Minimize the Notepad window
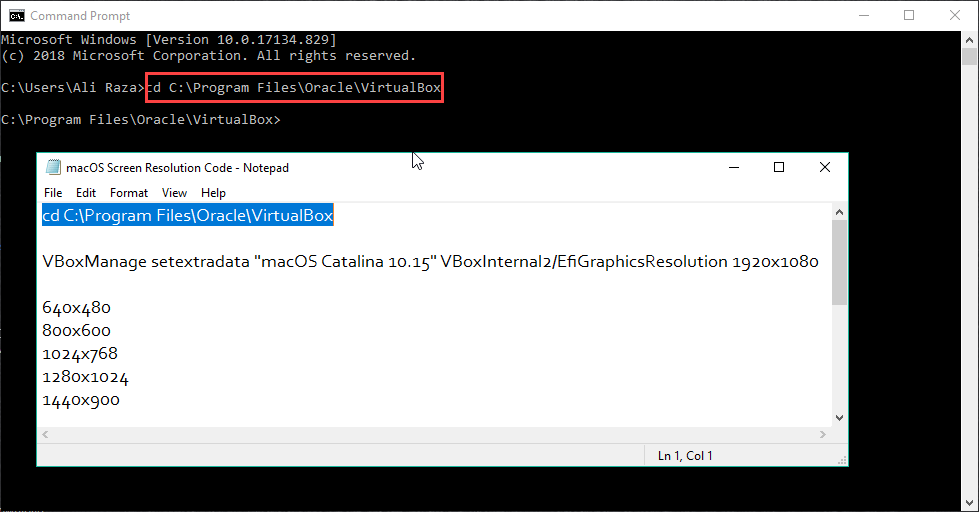Screen dimensions: 979x512 (733, 168)
